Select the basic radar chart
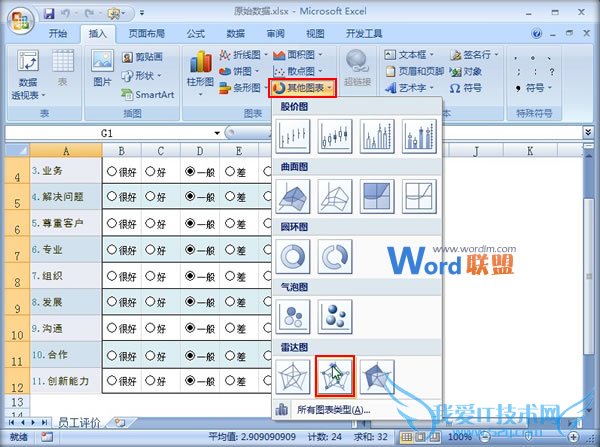The height and width of the screenshot is (447, 600). 293,377
